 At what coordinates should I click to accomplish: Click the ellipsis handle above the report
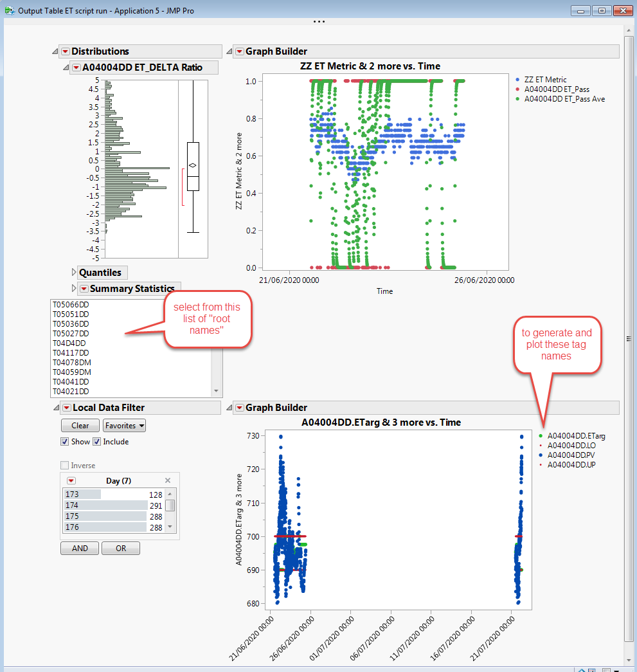click(319, 21)
